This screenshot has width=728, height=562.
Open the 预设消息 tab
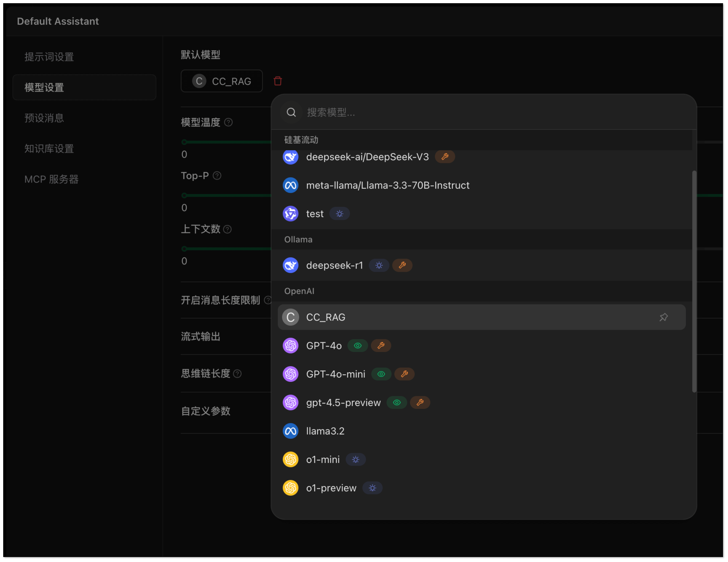pos(84,118)
